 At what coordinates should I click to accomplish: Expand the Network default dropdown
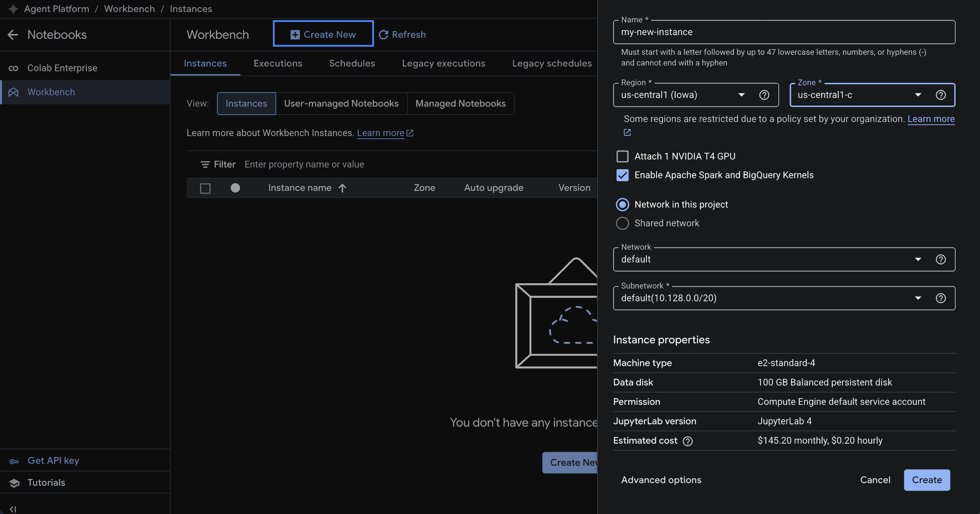click(x=784, y=259)
